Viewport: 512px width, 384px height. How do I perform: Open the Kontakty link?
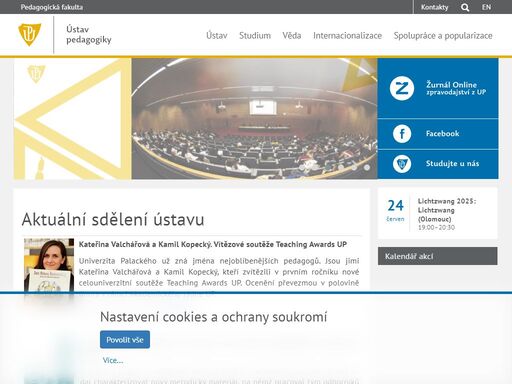click(434, 7)
